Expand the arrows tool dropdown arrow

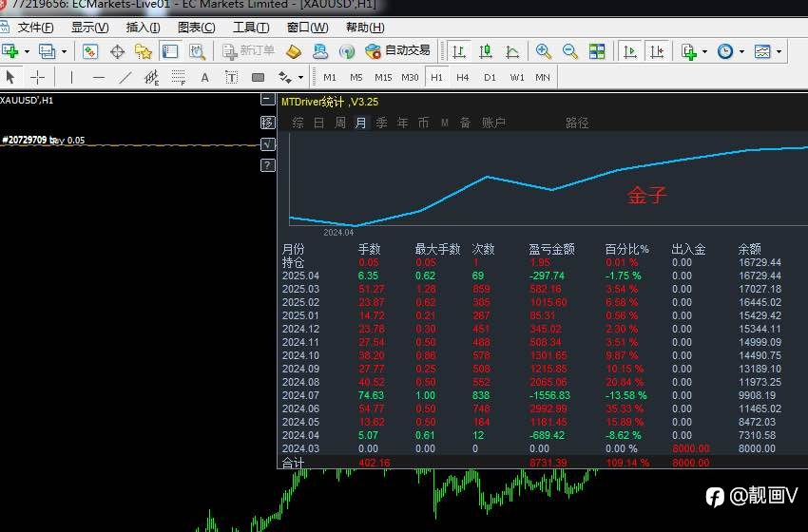coord(300,78)
